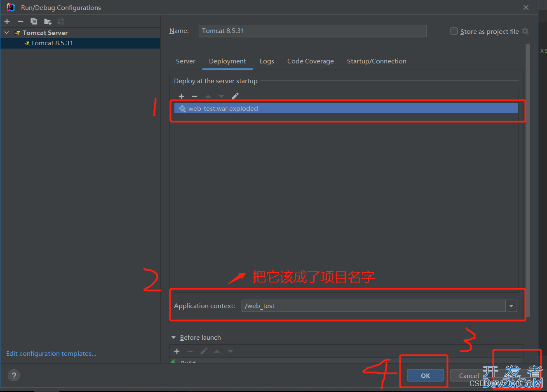This screenshot has height=392, width=547.
Task: Click the 'Application context:' label
Action: (204, 306)
